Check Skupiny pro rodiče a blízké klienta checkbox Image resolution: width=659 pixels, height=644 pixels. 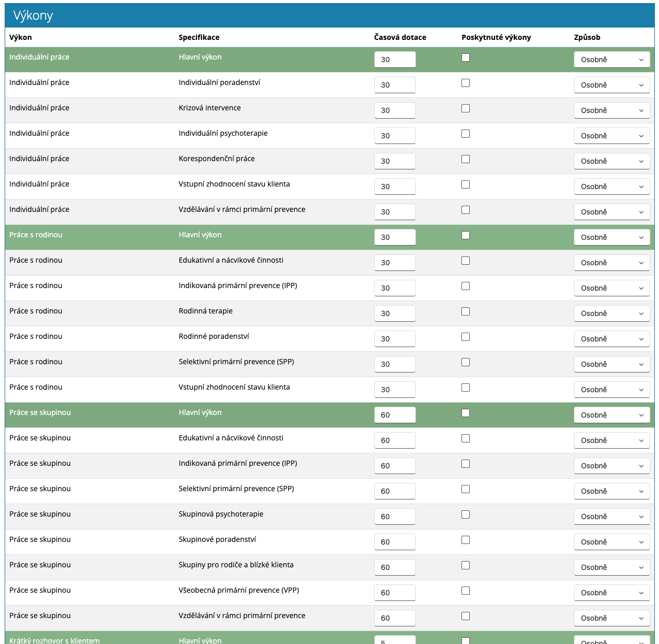click(466, 565)
